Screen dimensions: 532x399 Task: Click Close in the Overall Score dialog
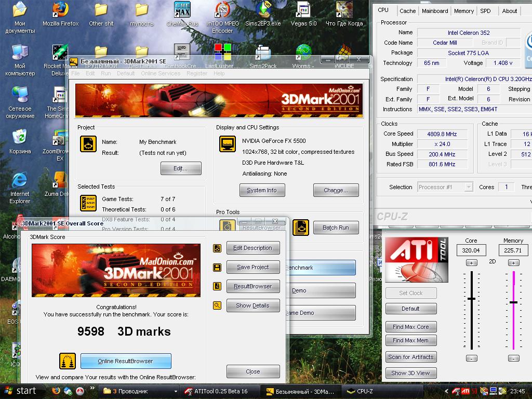point(253,371)
